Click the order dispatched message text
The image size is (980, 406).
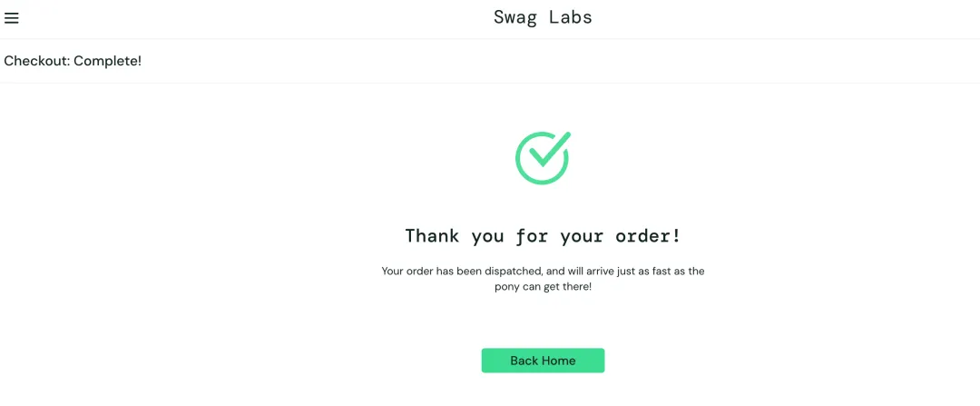[543, 279]
